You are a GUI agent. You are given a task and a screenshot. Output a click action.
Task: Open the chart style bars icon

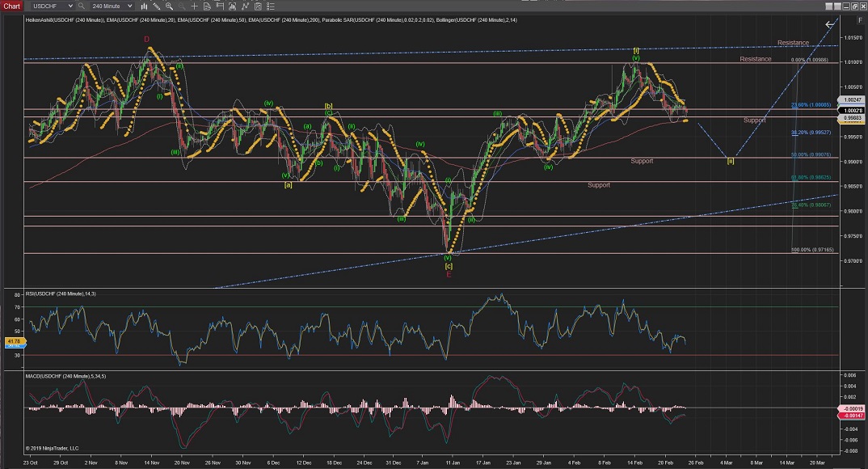click(144, 6)
